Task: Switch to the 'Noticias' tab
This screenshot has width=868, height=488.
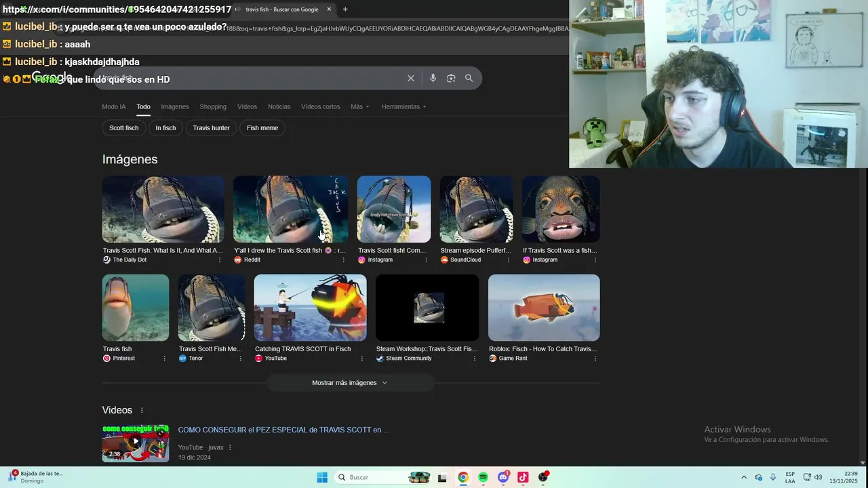Action: pos(279,107)
